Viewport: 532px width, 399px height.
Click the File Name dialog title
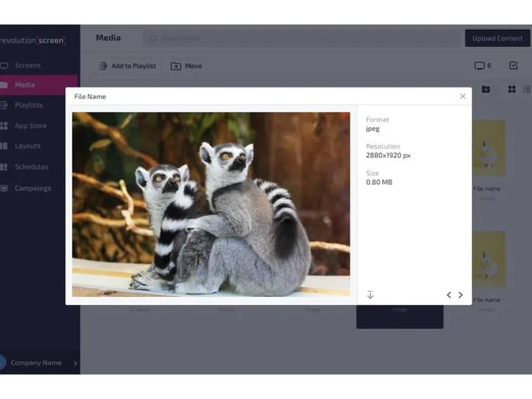90,97
